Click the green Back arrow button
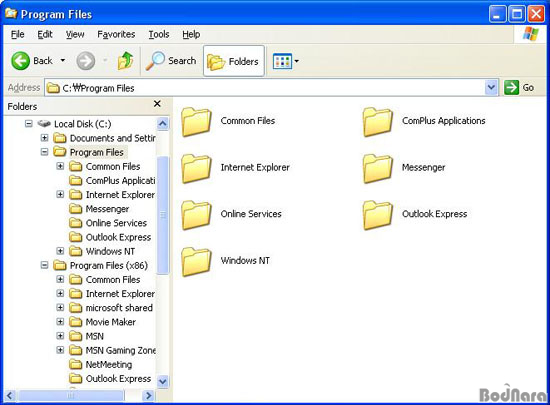 [x=20, y=61]
